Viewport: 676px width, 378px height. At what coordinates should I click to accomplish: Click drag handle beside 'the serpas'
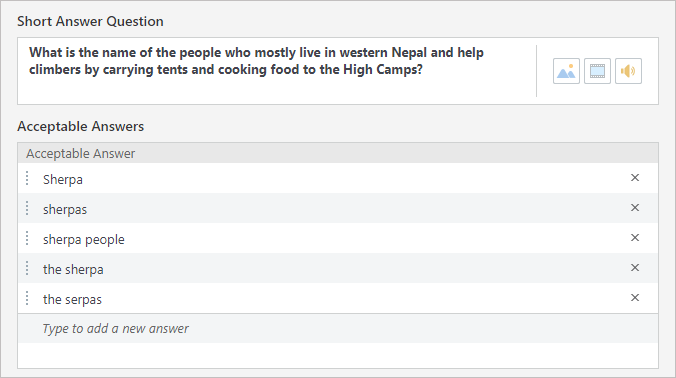pos(27,298)
